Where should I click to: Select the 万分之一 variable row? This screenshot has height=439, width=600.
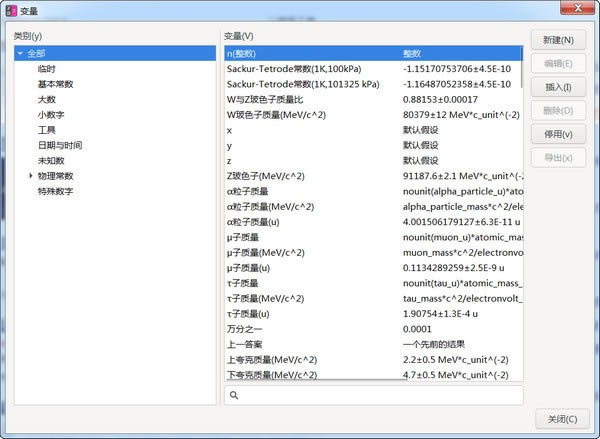[373, 329]
